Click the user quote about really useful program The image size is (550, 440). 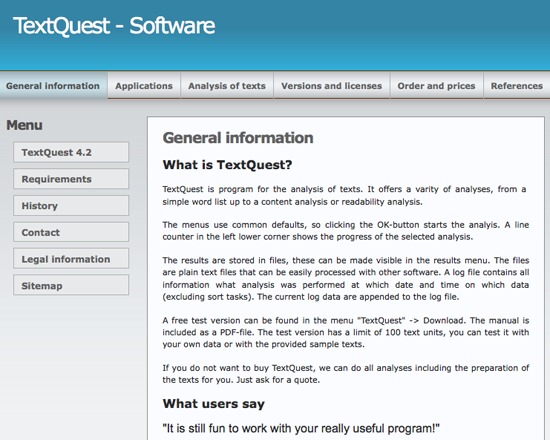(301, 428)
